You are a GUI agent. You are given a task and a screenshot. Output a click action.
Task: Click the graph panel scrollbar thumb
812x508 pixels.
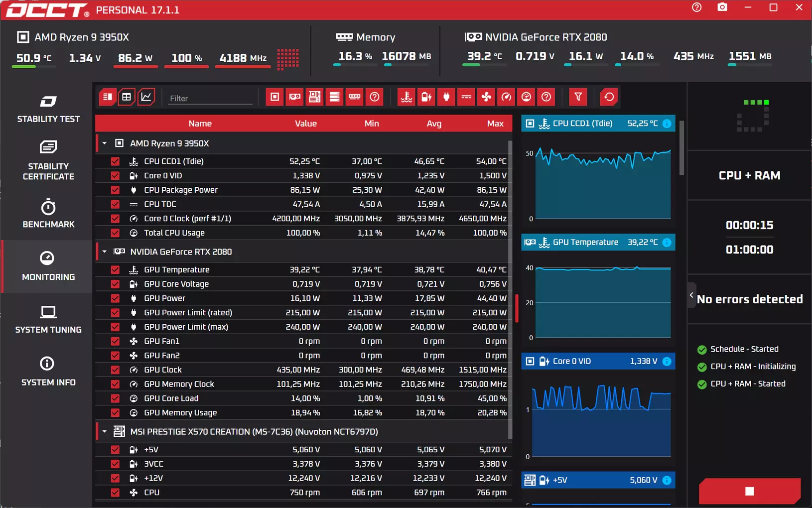tap(681, 148)
